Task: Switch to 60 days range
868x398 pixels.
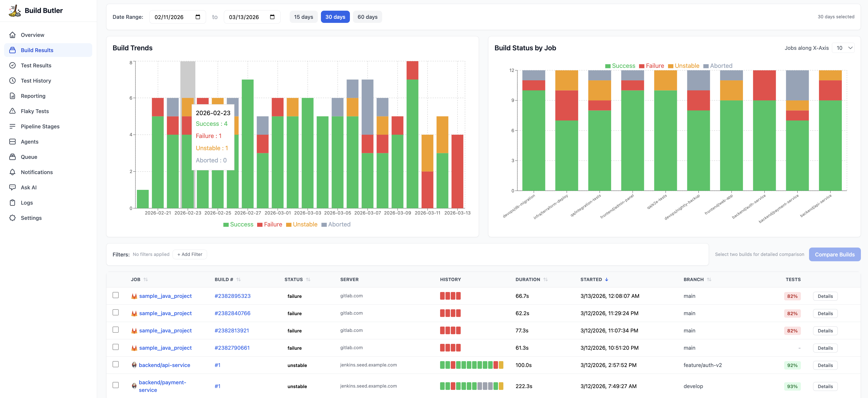Action: pyautogui.click(x=367, y=17)
